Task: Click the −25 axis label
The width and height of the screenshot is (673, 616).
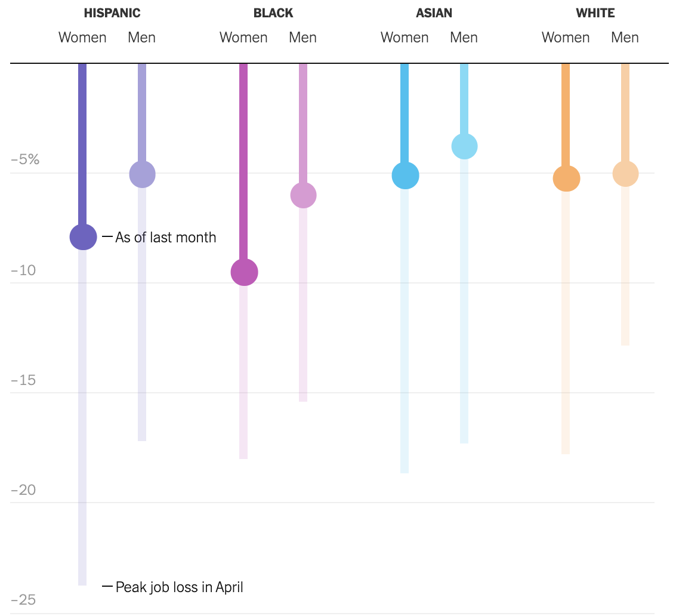Action: click(24, 600)
